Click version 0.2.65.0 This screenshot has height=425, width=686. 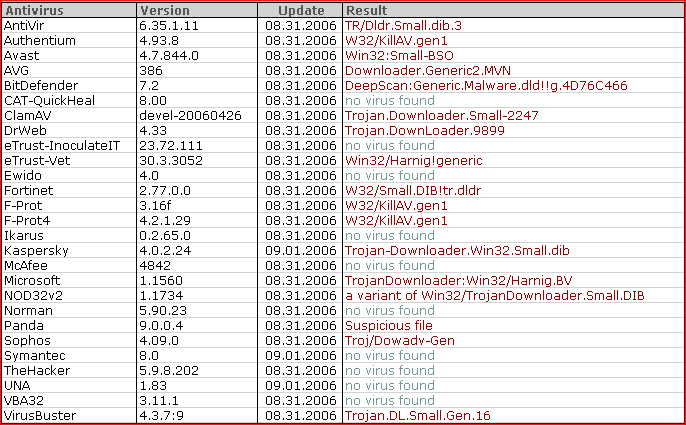(165, 235)
